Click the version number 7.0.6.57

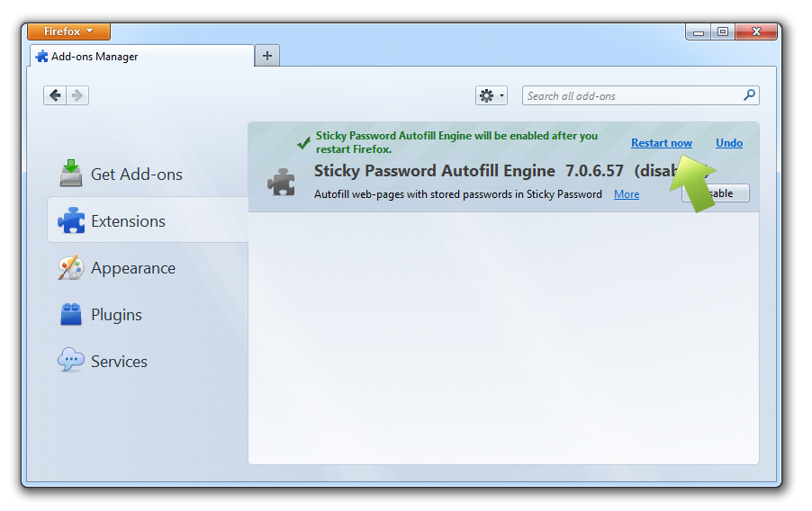pos(594,171)
